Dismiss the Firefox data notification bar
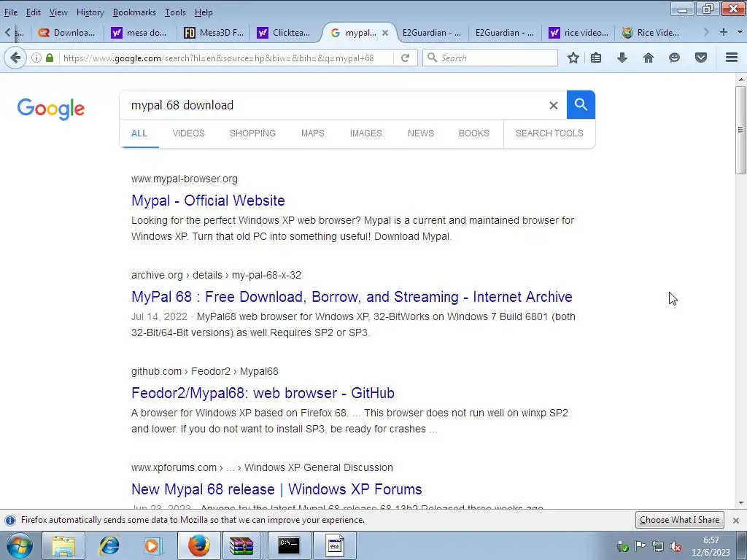The image size is (747, 560). point(735,520)
